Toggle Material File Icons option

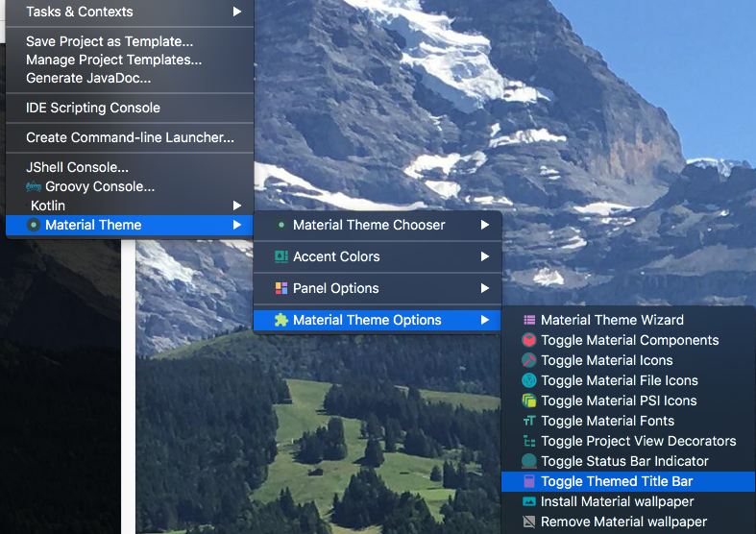628,380
